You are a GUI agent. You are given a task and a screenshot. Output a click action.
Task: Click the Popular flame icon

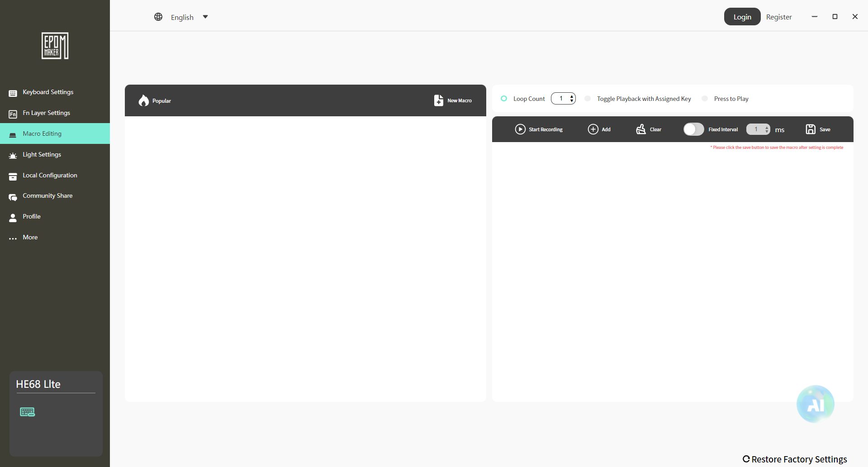[144, 100]
